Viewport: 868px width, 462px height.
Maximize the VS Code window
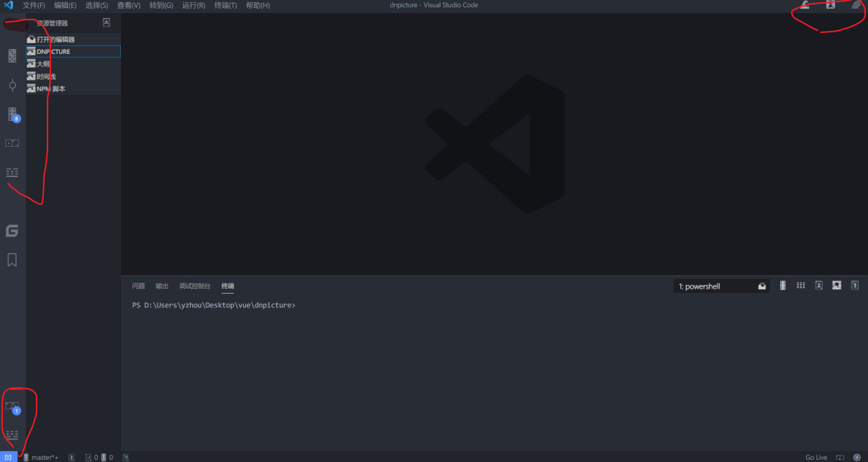(831, 5)
